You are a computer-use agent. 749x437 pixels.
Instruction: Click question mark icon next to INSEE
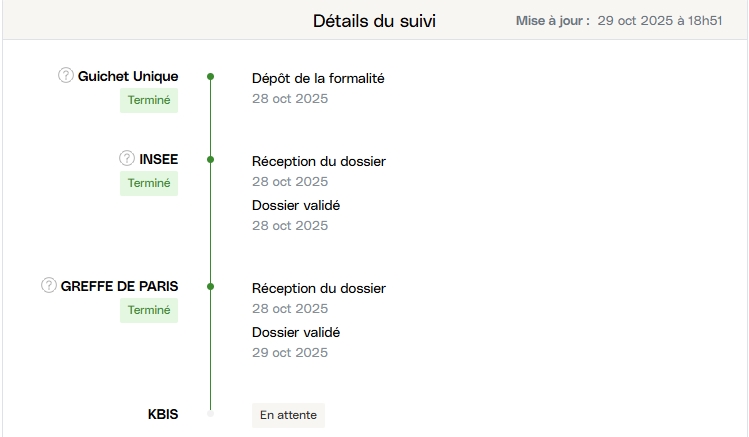point(127,158)
